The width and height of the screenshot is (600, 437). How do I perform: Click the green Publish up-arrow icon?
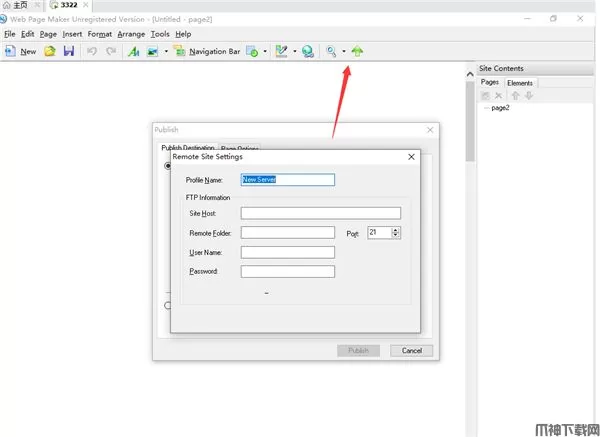coord(357,51)
